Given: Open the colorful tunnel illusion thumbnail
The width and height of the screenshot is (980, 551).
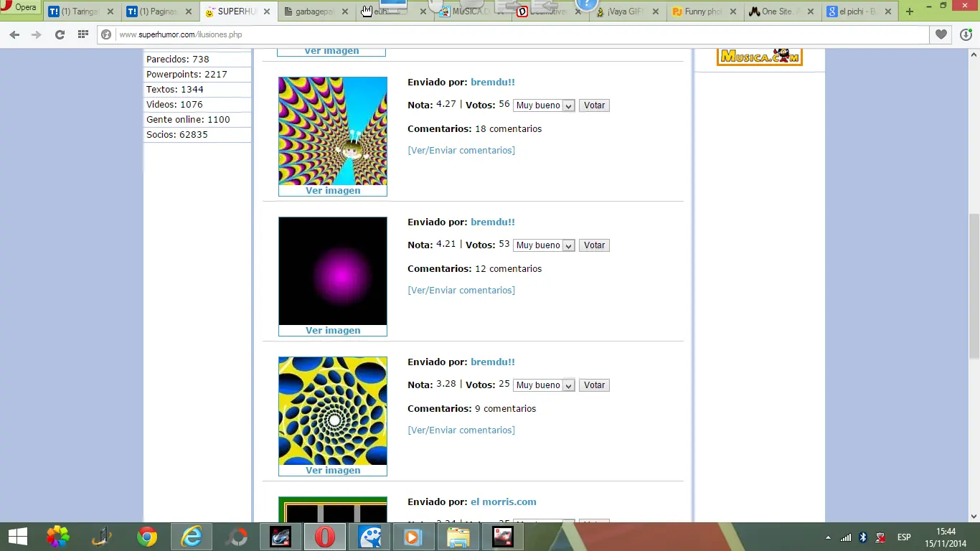Looking at the screenshot, I should pyautogui.click(x=333, y=131).
